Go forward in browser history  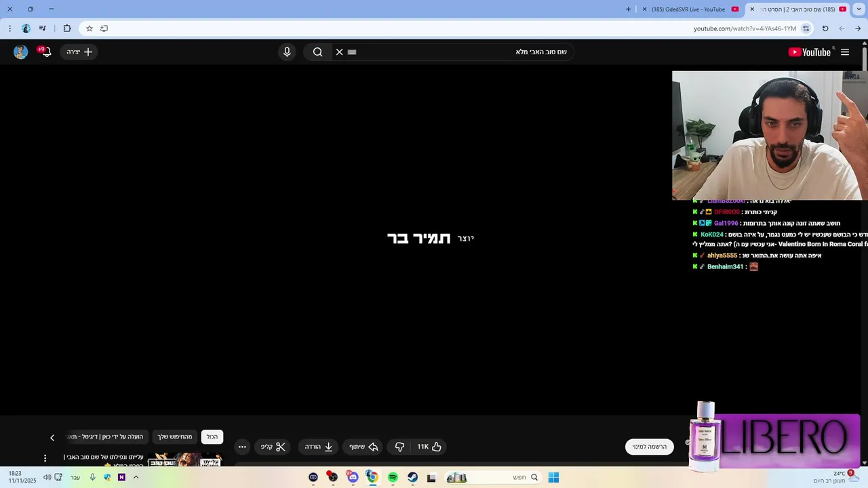pos(842,28)
